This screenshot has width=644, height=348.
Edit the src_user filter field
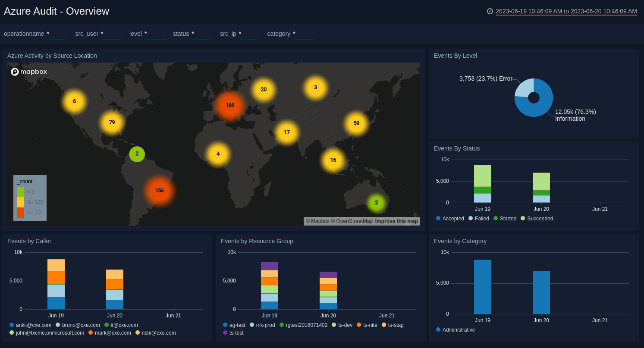click(112, 34)
